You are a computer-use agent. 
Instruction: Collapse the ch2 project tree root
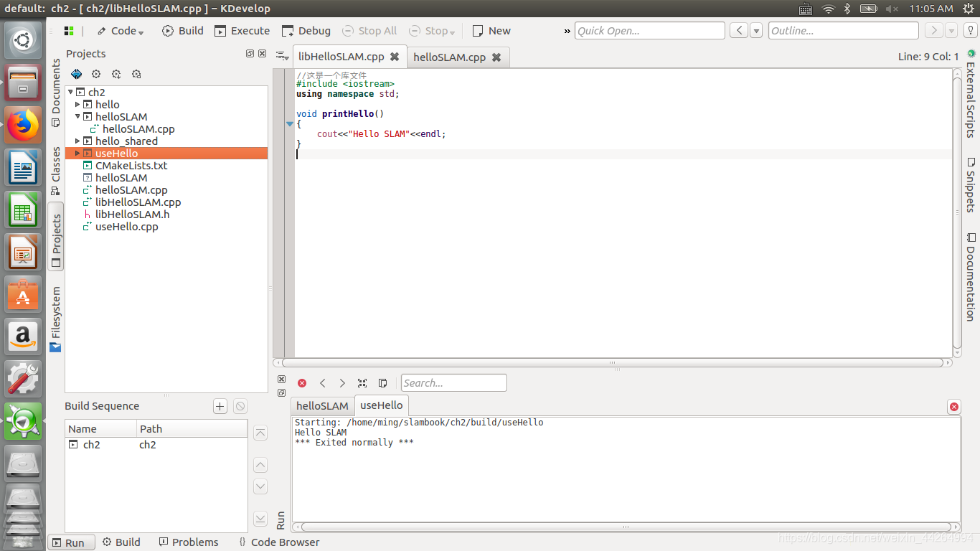click(x=70, y=92)
